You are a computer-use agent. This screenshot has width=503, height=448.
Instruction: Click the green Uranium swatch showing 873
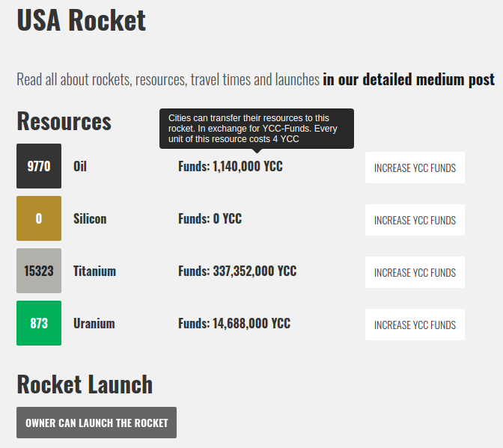click(x=39, y=323)
